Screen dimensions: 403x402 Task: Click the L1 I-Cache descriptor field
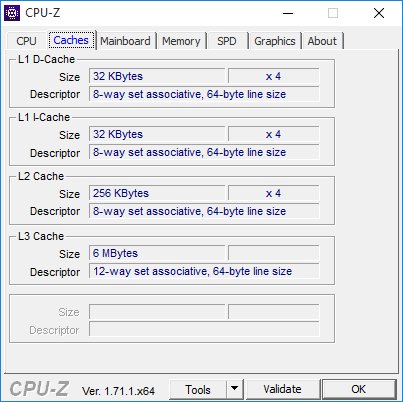(x=204, y=152)
